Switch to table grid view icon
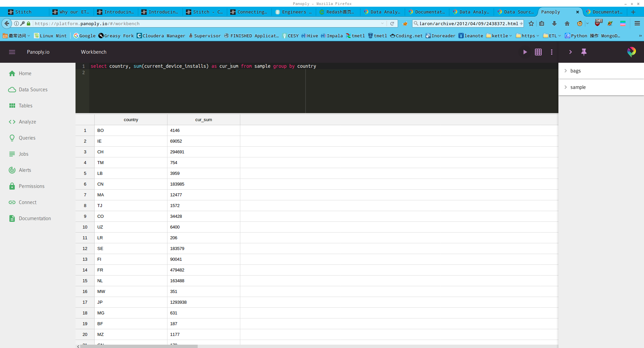This screenshot has height=348, width=644. coord(538,52)
